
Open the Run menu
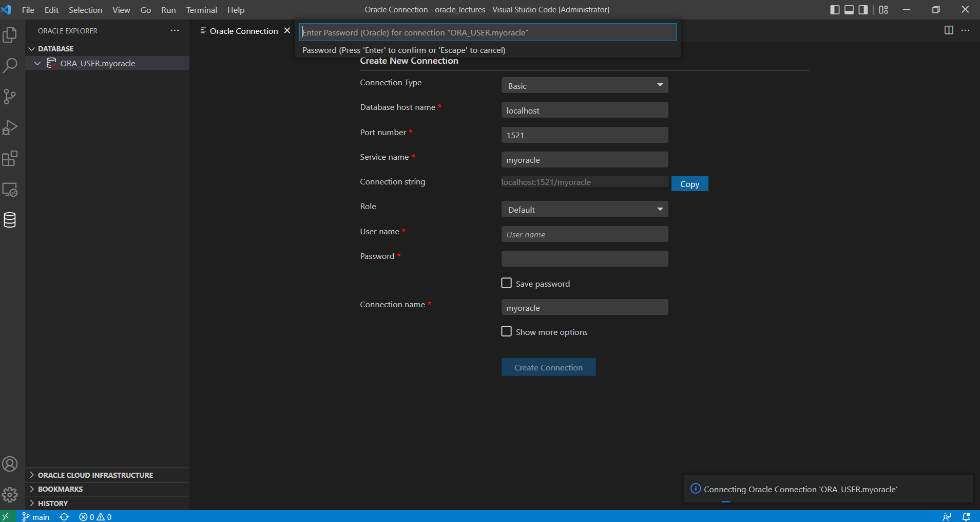pyautogui.click(x=168, y=10)
